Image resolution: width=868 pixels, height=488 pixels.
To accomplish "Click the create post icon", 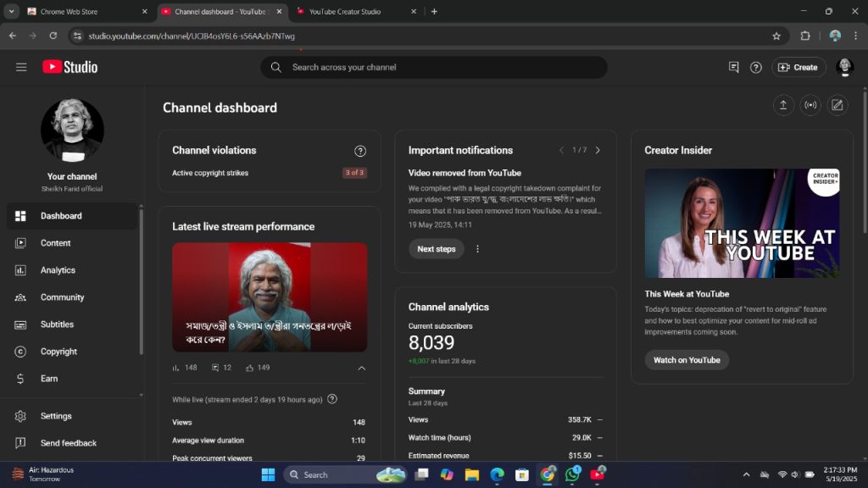I will point(837,105).
